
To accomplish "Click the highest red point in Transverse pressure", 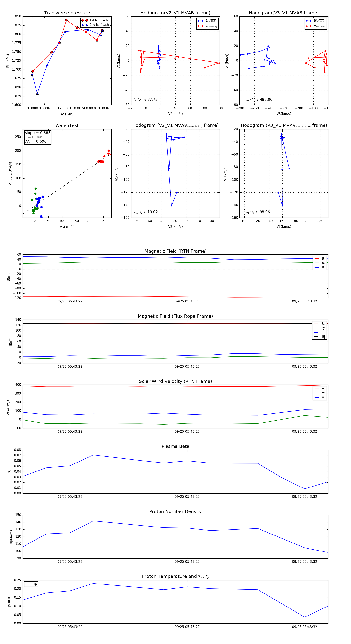I will [x=66, y=20].
